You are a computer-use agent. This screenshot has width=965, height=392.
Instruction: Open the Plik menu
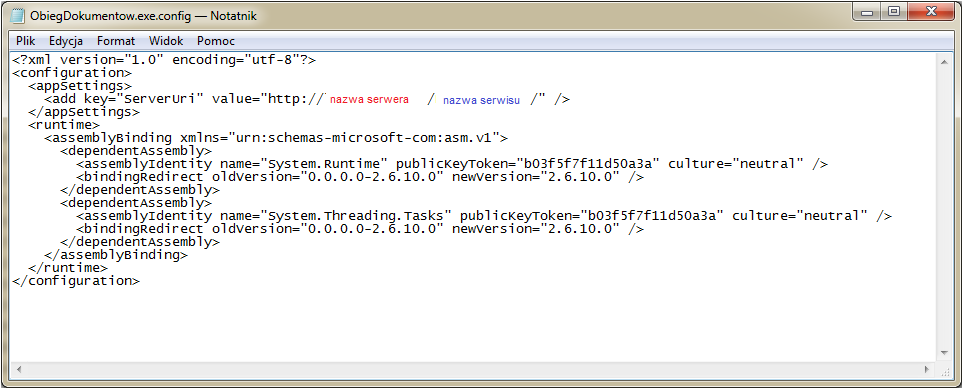tap(26, 41)
